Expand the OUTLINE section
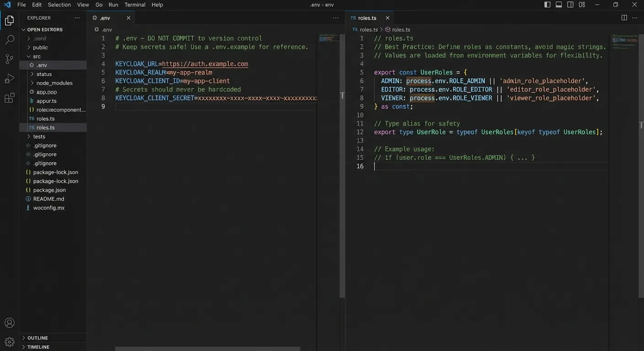Screen dimensions: 644x351 pyautogui.click(x=38, y=338)
